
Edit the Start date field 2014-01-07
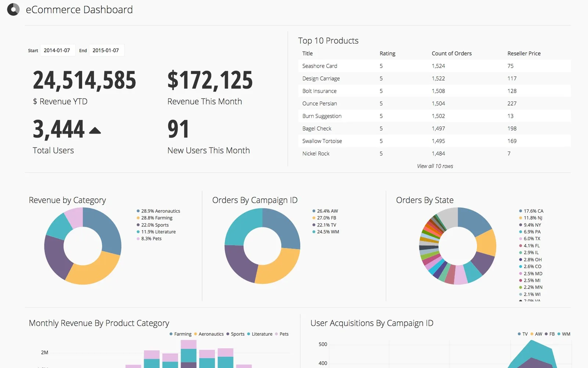57,50
